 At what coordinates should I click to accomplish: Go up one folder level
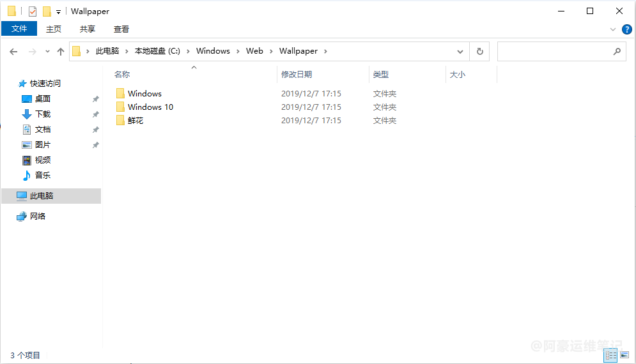coord(61,52)
